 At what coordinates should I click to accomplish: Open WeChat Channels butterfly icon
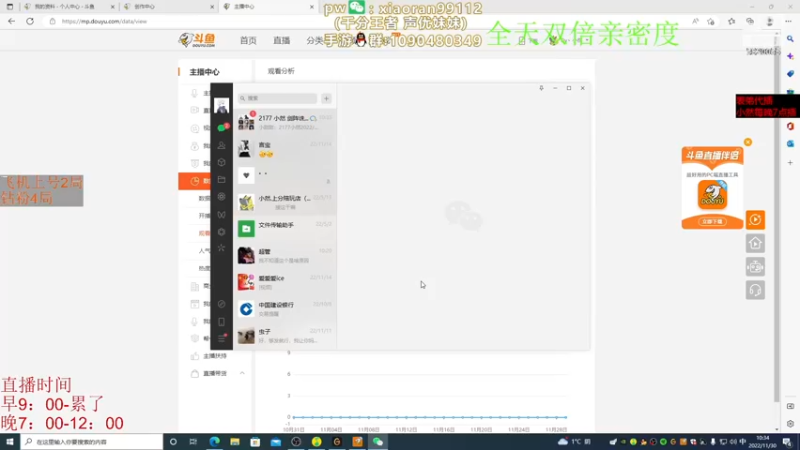tap(221, 215)
